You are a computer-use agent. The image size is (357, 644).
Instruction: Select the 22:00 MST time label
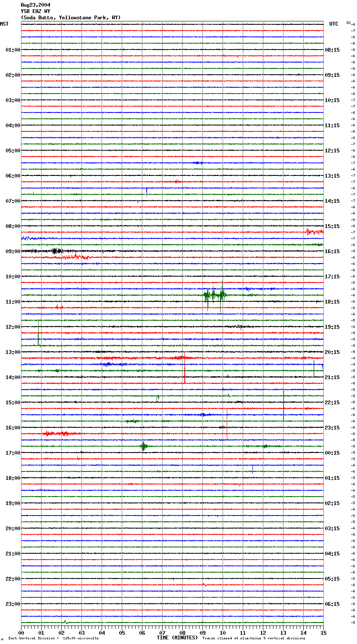tap(13, 579)
